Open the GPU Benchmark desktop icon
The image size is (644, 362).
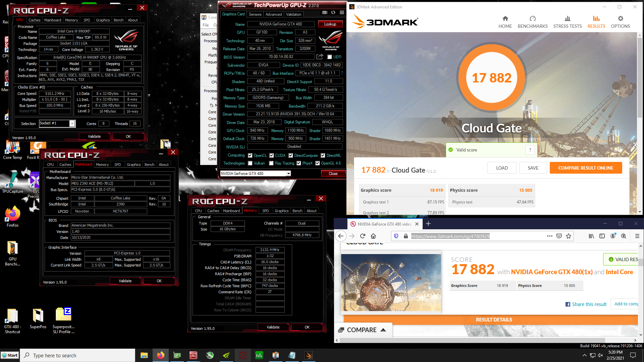(x=12, y=253)
